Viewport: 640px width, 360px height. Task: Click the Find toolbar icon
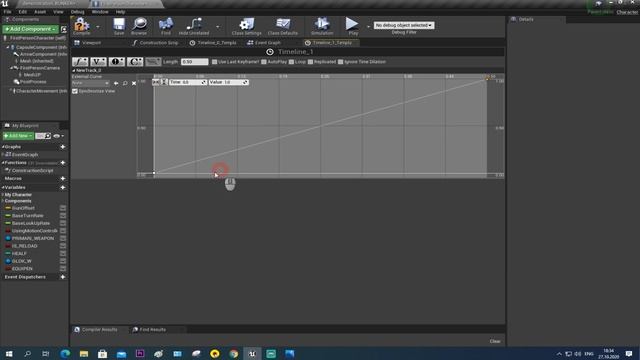[166, 26]
